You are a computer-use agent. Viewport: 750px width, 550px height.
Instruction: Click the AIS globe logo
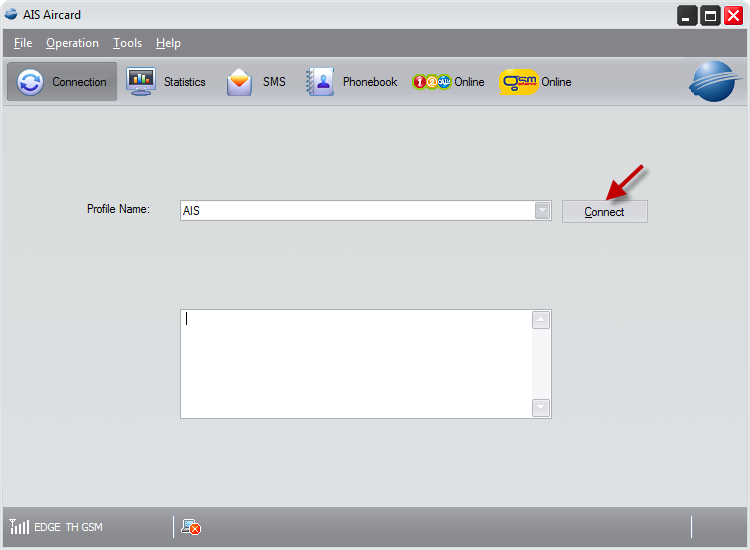tap(715, 81)
